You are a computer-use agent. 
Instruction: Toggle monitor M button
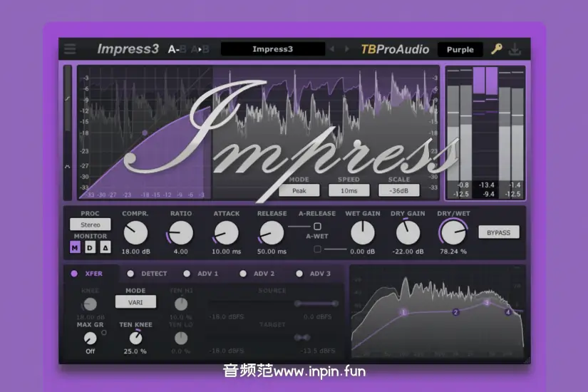click(x=75, y=247)
